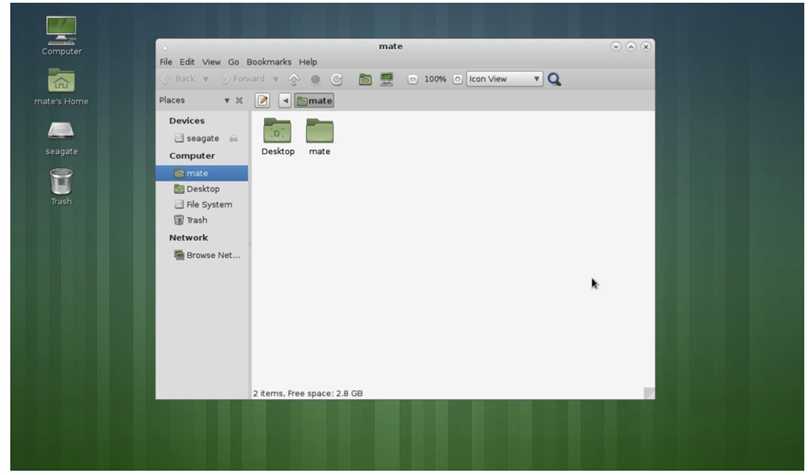The width and height of the screenshot is (808, 475).
Task: Open mate's Home desktop icon
Action: 61,87
